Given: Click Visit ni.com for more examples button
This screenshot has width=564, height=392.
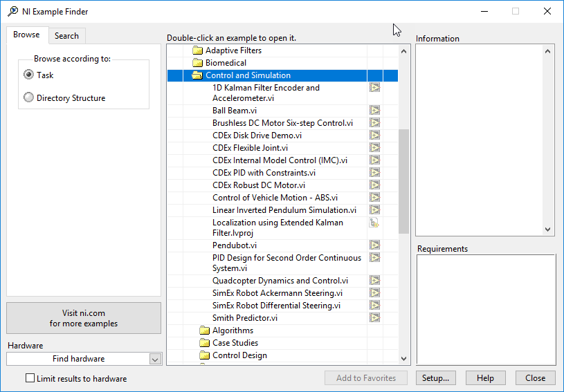Looking at the screenshot, I should point(84,318).
